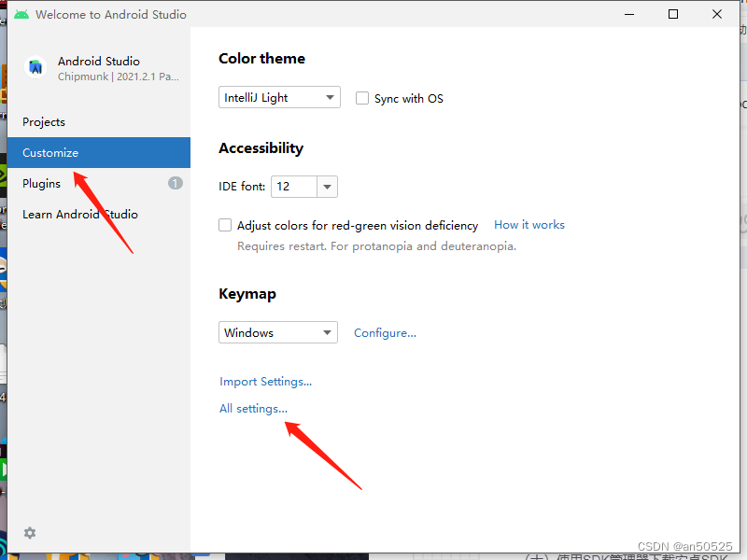Screen dimensions: 747x560
Task: Enable the Sync with OS checkbox
Action: (361, 98)
